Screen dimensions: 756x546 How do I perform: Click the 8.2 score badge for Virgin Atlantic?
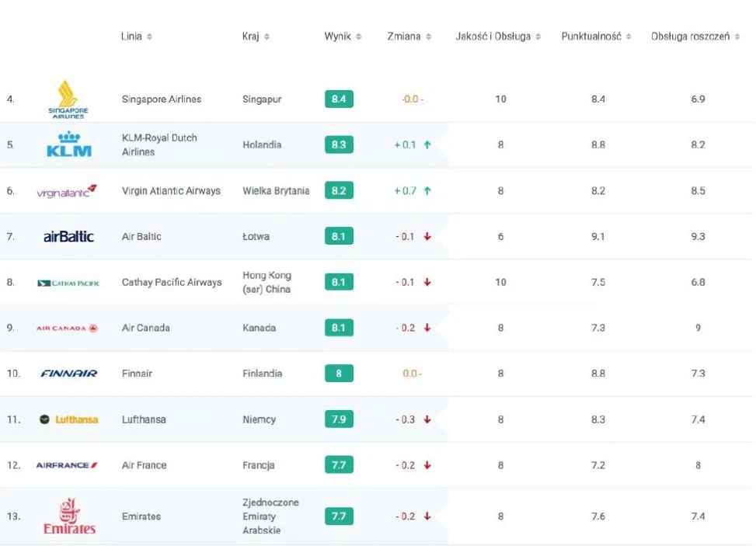[339, 190]
